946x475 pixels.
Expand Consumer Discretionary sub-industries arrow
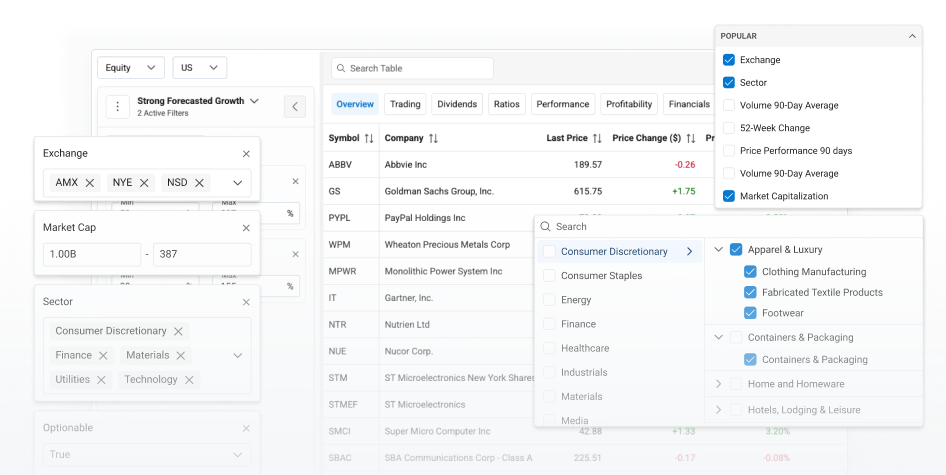(690, 252)
